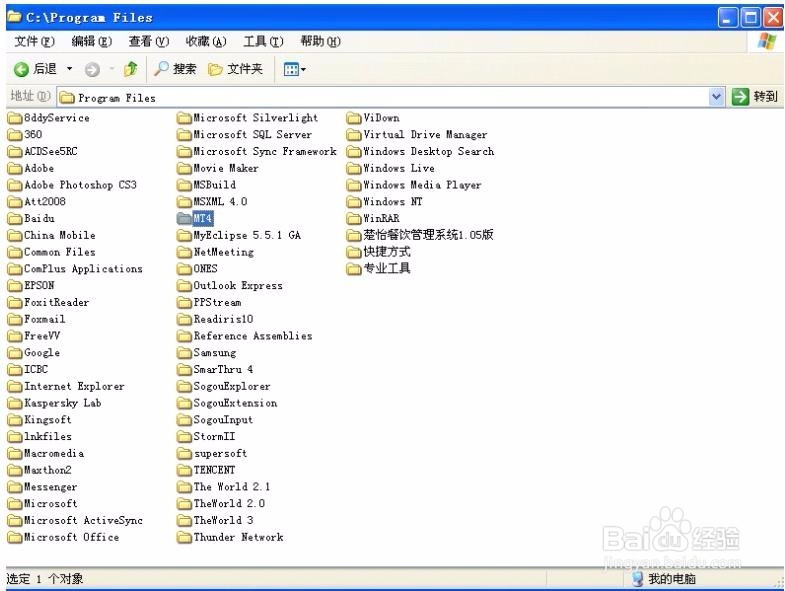Click the Kingsoft folder name
This screenshot has height=591, width=785.
pos(48,420)
